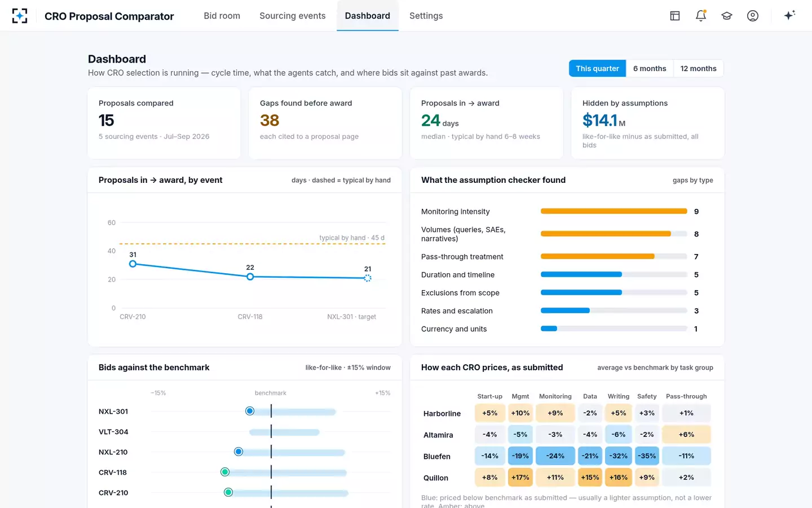Click the graduation cap learning icon
This screenshot has width=812, height=508.
[727, 16]
